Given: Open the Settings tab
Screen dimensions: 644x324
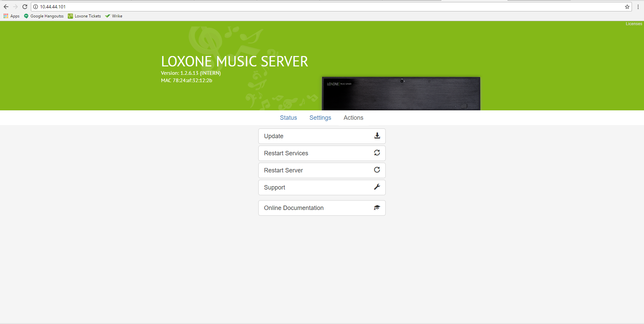Looking at the screenshot, I should tap(320, 118).
